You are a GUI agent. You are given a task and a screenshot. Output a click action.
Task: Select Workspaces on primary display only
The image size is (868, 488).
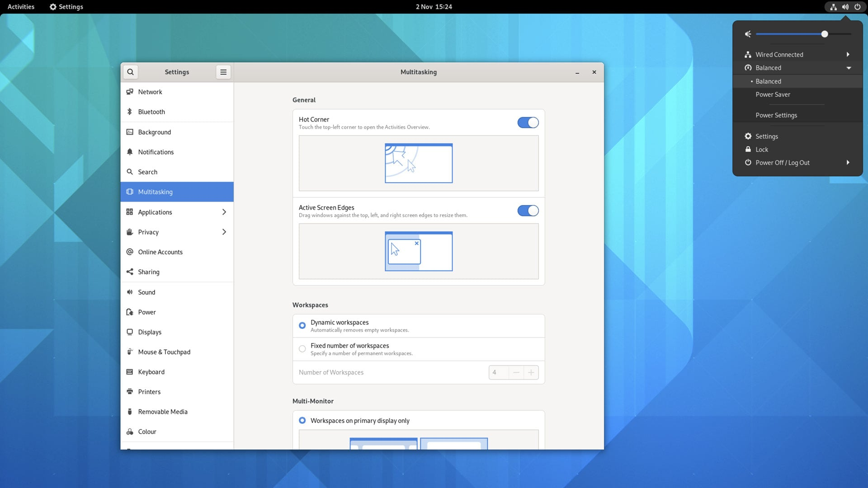pyautogui.click(x=302, y=421)
